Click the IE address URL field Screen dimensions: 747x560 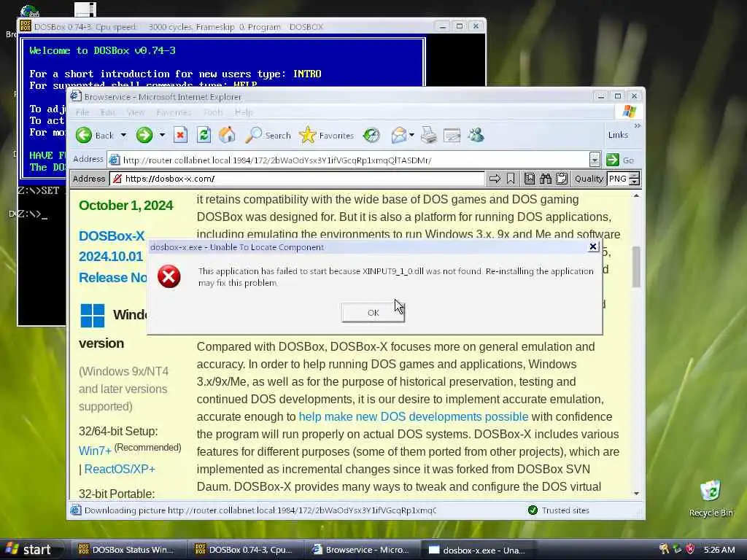tap(348, 160)
